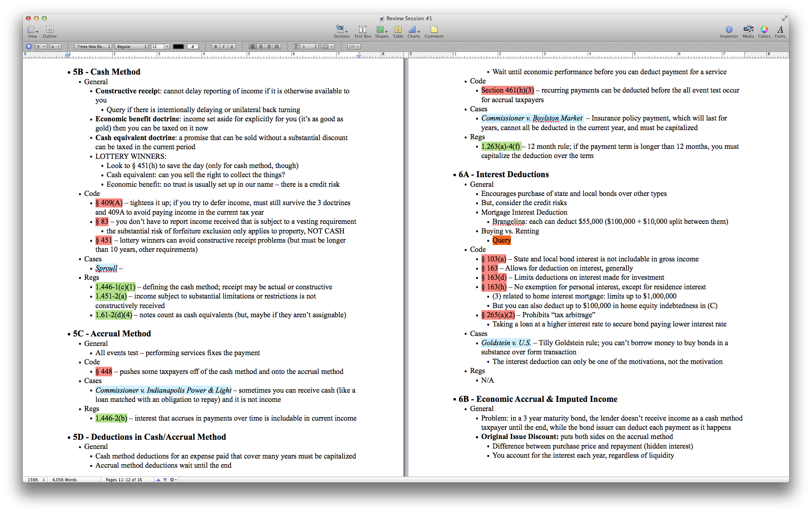
Task: Open the 156% zoom level dropdown
Action: (36, 480)
